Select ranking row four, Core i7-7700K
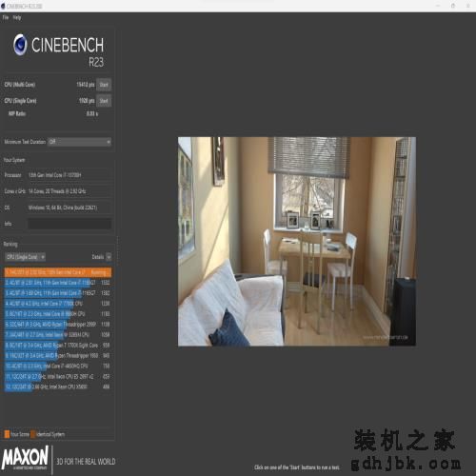This screenshot has height=476, width=476. pyautogui.click(x=58, y=304)
